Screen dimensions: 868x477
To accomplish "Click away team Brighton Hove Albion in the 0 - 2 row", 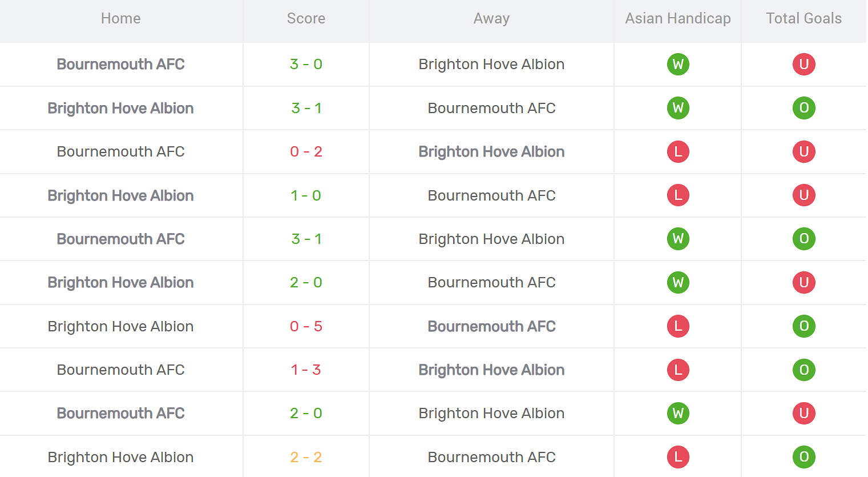I will tap(491, 151).
